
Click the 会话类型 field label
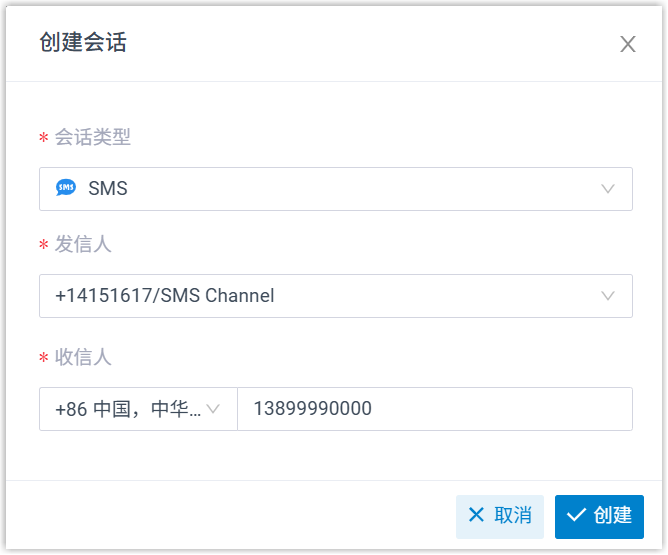pyautogui.click(x=93, y=137)
